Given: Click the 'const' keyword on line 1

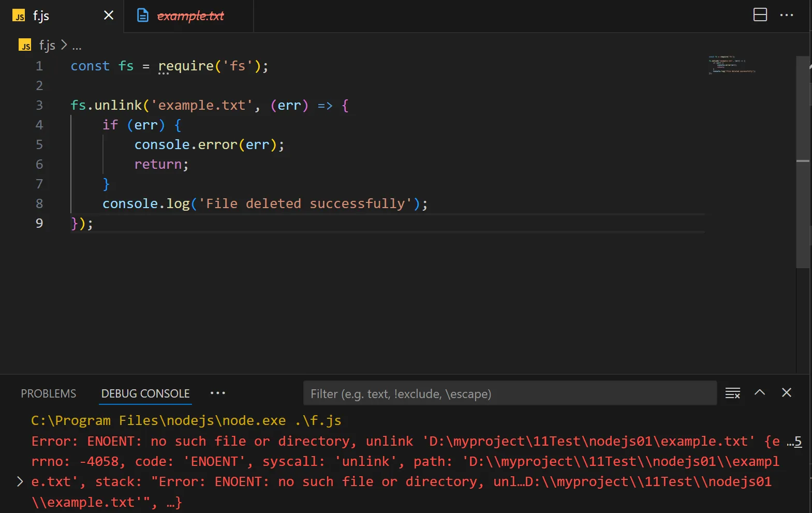Looking at the screenshot, I should tap(90, 66).
